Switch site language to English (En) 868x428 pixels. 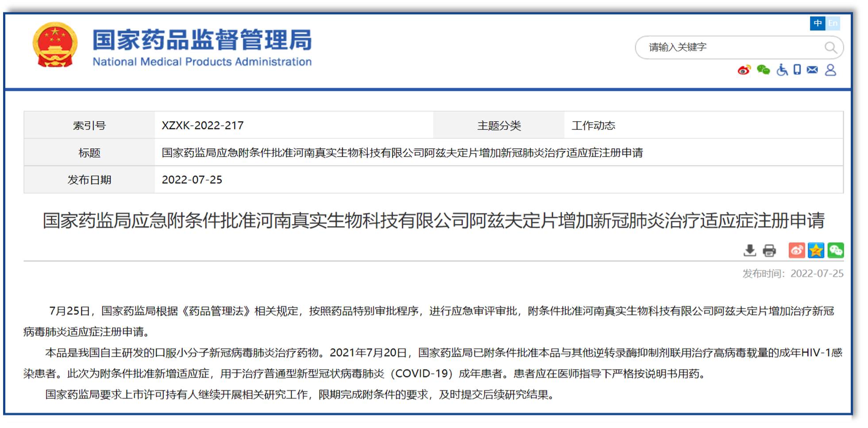coord(833,23)
